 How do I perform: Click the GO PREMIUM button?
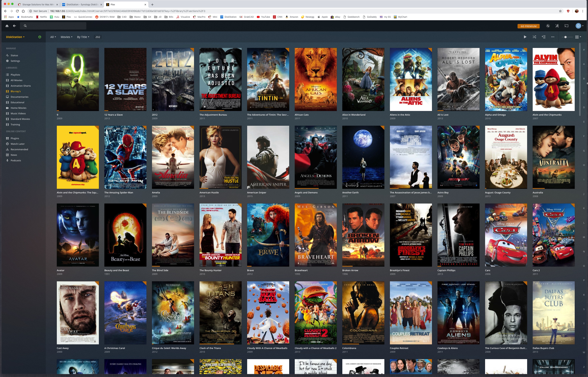(528, 26)
